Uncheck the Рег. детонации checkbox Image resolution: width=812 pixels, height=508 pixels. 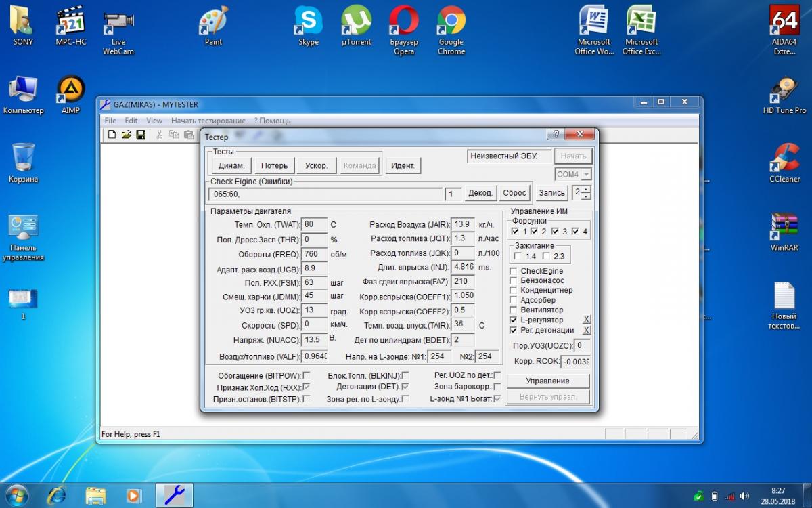(514, 330)
